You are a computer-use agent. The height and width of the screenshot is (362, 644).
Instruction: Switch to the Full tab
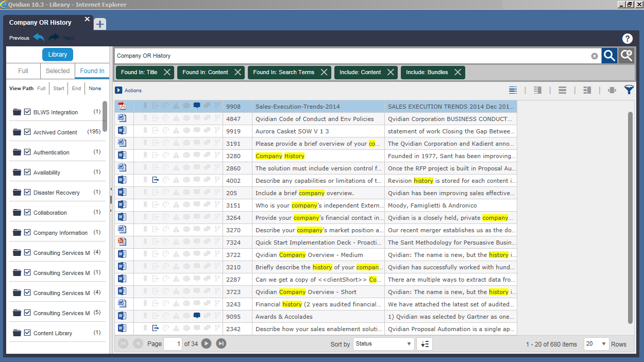pyautogui.click(x=23, y=71)
